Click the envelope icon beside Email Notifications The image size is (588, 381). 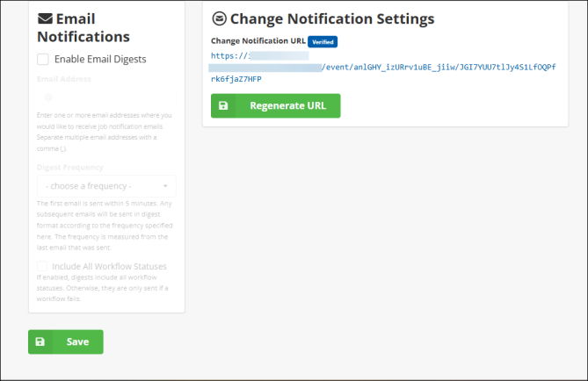[46, 18]
